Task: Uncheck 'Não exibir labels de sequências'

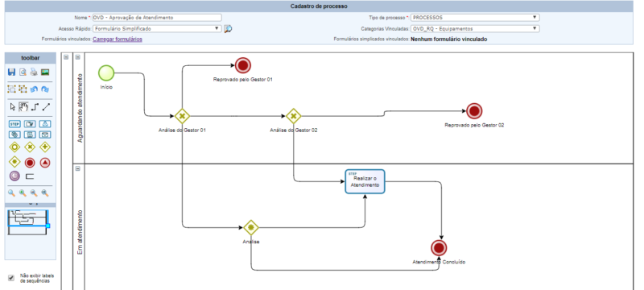Action: (x=11, y=278)
